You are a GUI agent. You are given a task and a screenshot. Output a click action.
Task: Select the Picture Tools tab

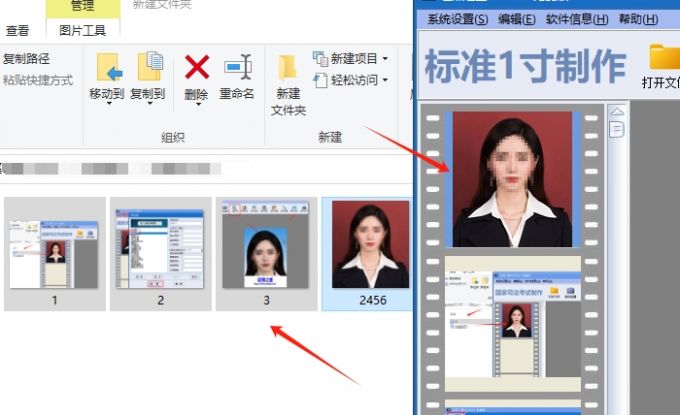(82, 30)
